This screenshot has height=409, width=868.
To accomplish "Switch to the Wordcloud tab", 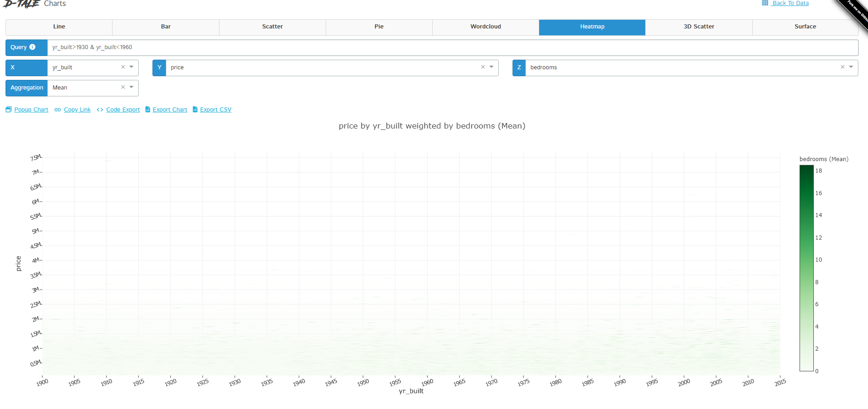I will 485,27.
